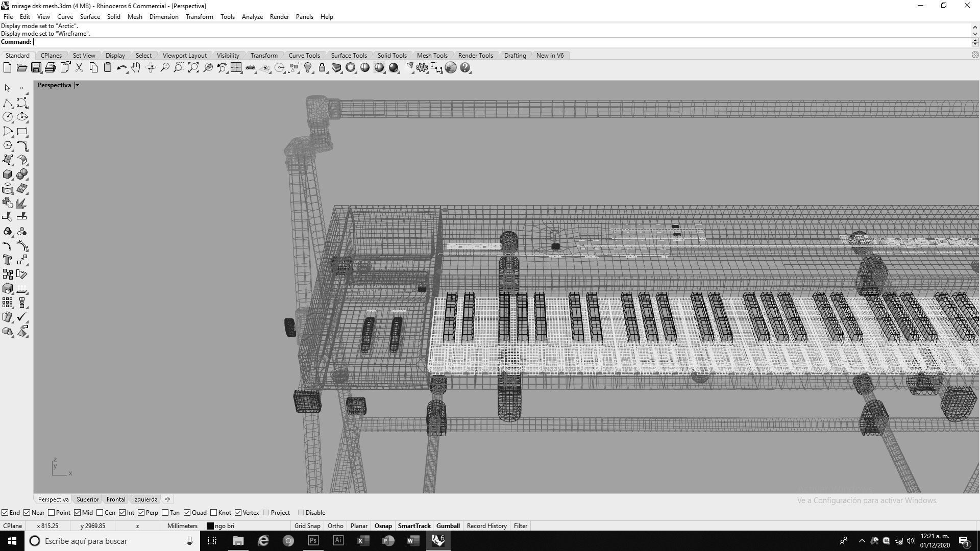The width and height of the screenshot is (980, 551).
Task: Open the Perspectiva viewport title dropdown arrow
Action: pyautogui.click(x=77, y=85)
